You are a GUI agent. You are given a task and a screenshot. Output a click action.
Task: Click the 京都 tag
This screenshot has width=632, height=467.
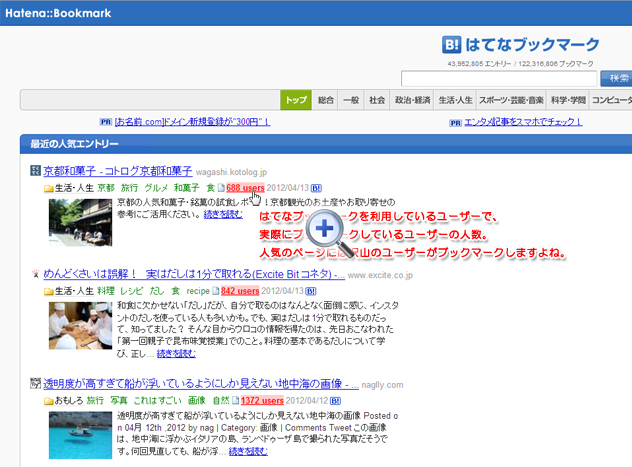coord(106,188)
